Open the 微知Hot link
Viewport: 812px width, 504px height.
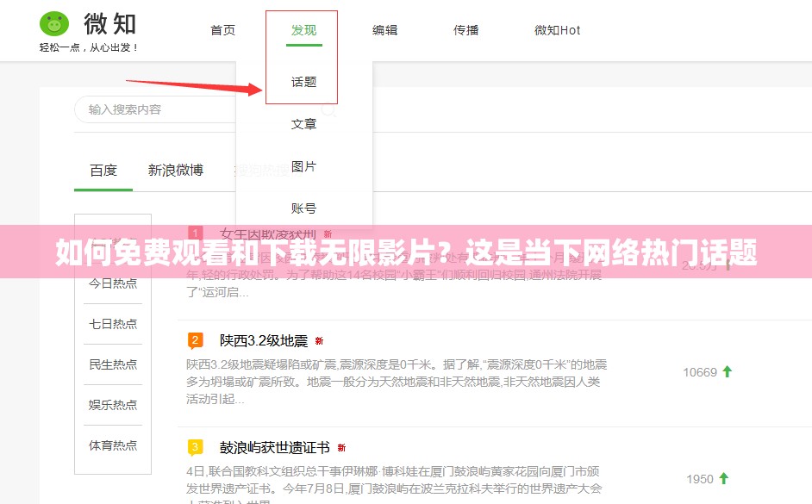557,29
